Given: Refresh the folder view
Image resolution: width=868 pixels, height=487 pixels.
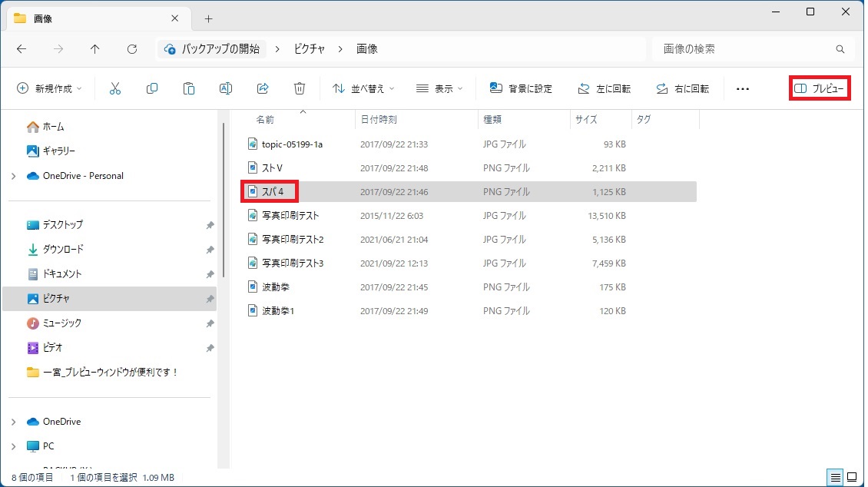Looking at the screenshot, I should click(132, 49).
